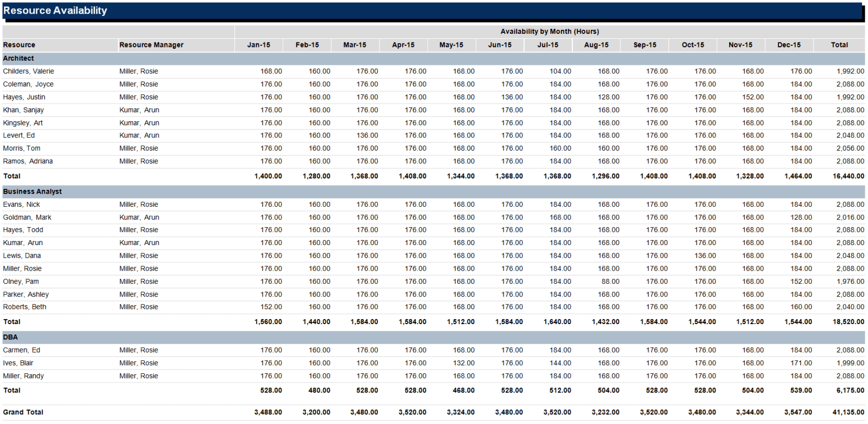Click the Jul-15 column header
The width and height of the screenshot is (868, 424).
point(548,45)
